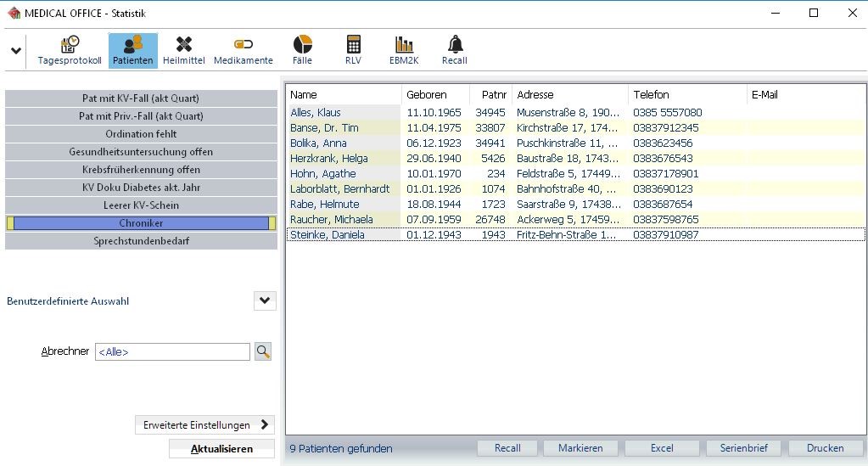Click the MEDICAL OFFICE app icon in title bar
Screen dimensions: 868x466
pos(14,13)
